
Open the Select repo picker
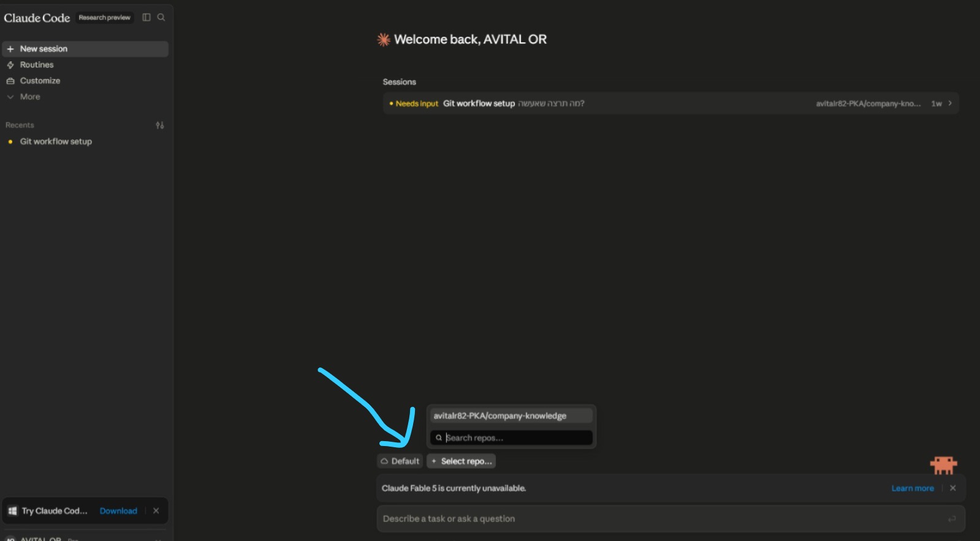(462, 461)
